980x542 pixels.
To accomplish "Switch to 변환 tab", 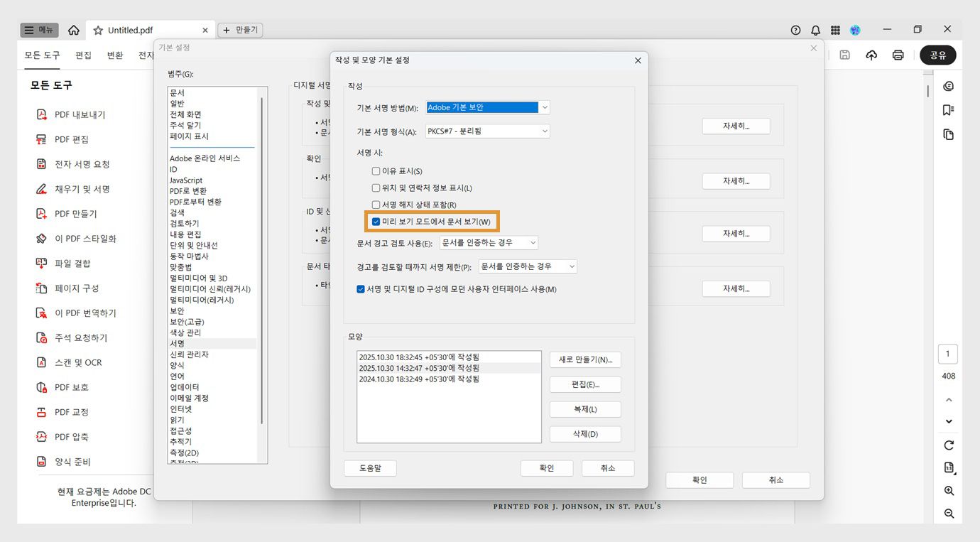I will coord(115,55).
